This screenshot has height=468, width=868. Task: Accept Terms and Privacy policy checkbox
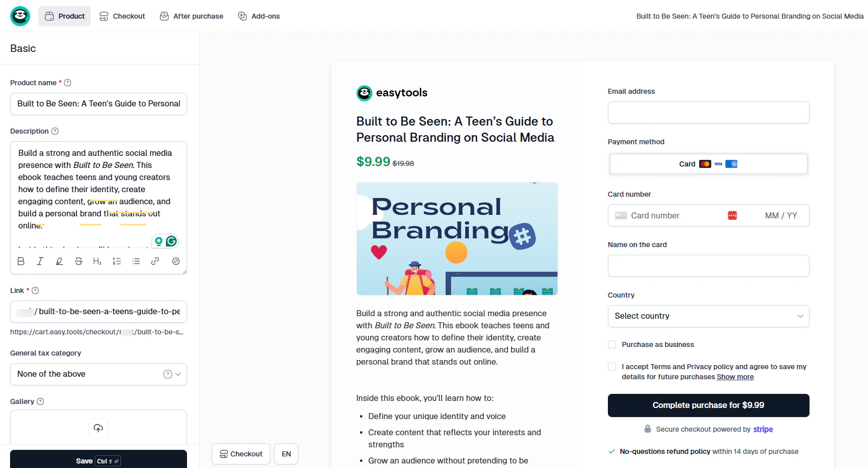click(612, 367)
